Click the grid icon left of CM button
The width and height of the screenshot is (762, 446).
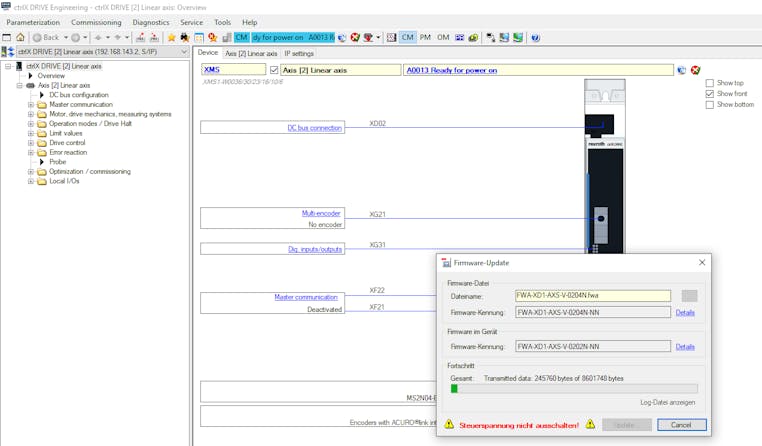pyautogui.click(x=392, y=37)
